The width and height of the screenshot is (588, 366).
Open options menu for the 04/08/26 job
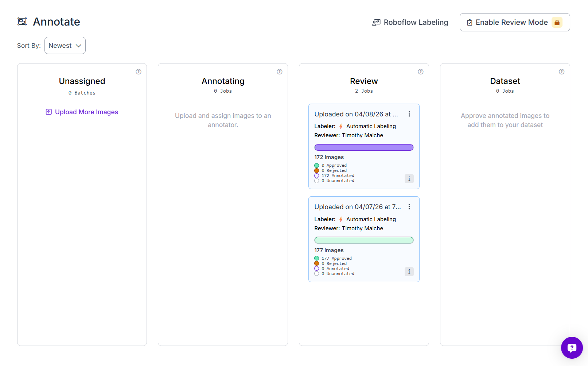tap(409, 114)
